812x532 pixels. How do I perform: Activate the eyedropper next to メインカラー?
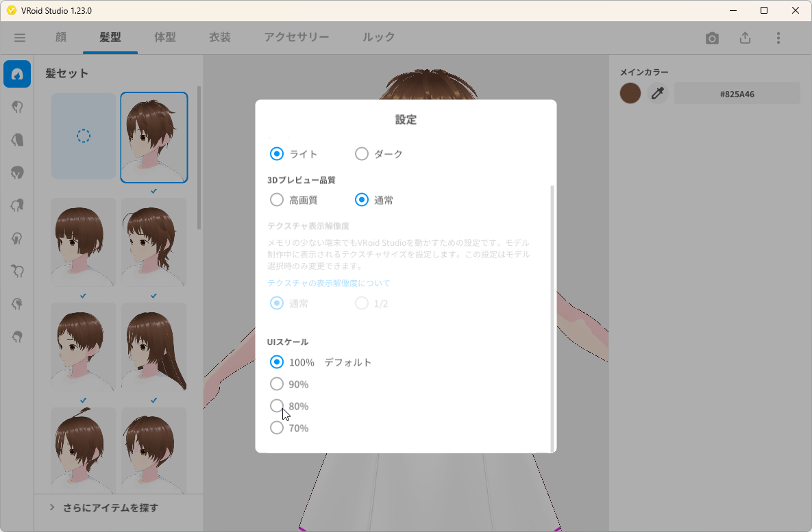(x=657, y=92)
